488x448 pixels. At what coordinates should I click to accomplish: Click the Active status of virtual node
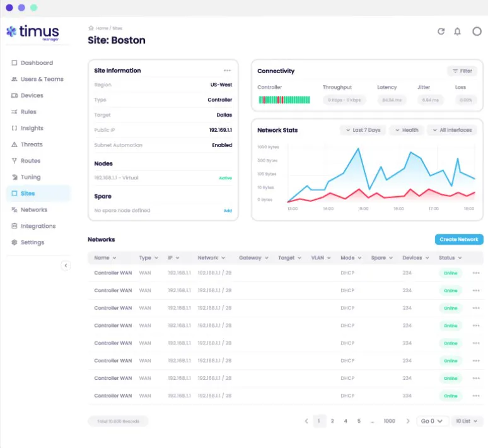(225, 178)
